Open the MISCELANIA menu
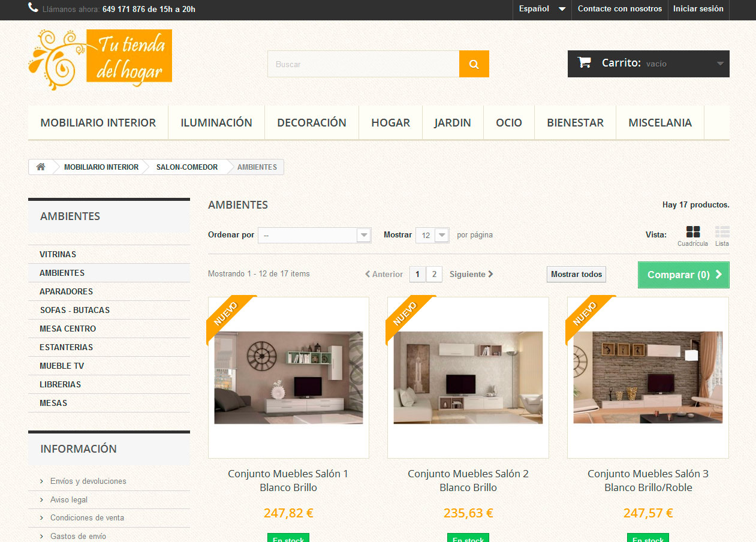The height and width of the screenshot is (542, 756). click(x=660, y=123)
